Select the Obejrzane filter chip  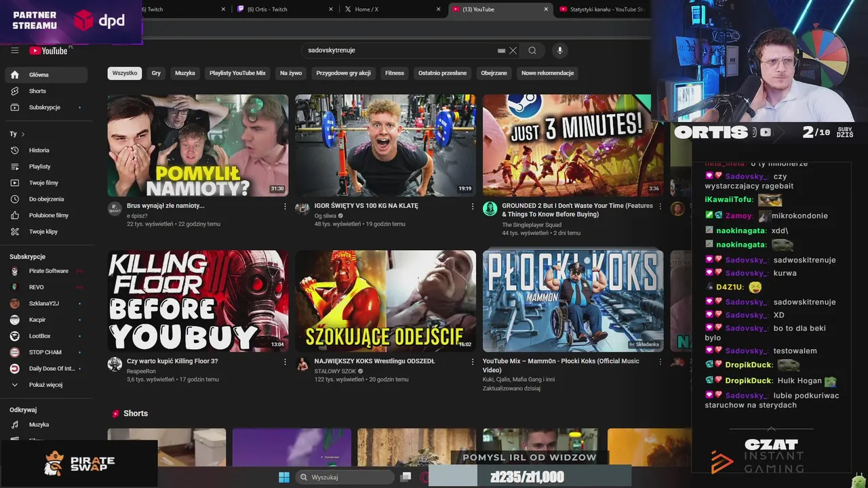click(494, 73)
